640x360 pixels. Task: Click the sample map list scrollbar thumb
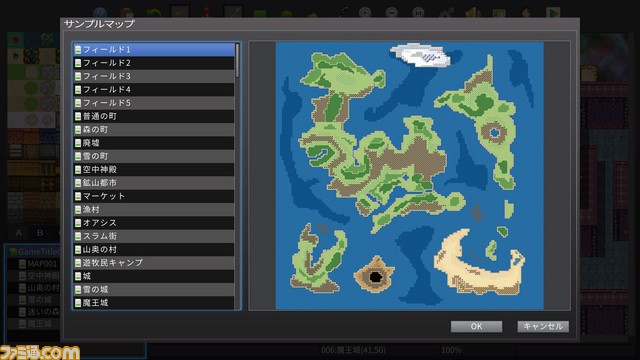237,61
